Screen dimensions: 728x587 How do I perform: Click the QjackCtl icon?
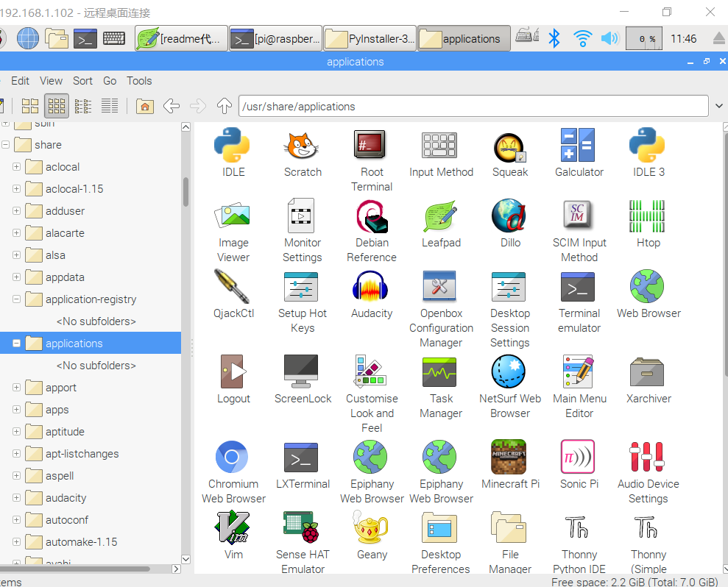pyautogui.click(x=232, y=286)
